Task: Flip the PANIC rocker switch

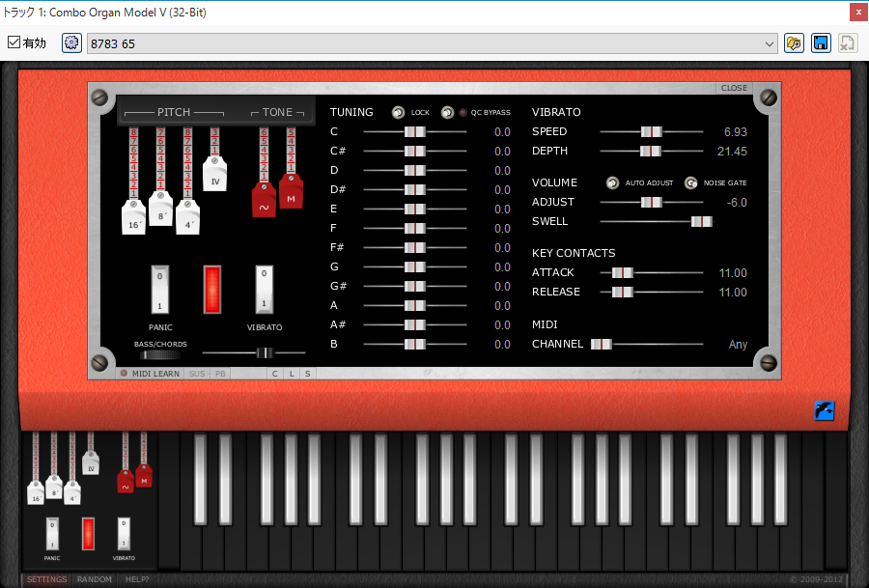Action: (159, 290)
